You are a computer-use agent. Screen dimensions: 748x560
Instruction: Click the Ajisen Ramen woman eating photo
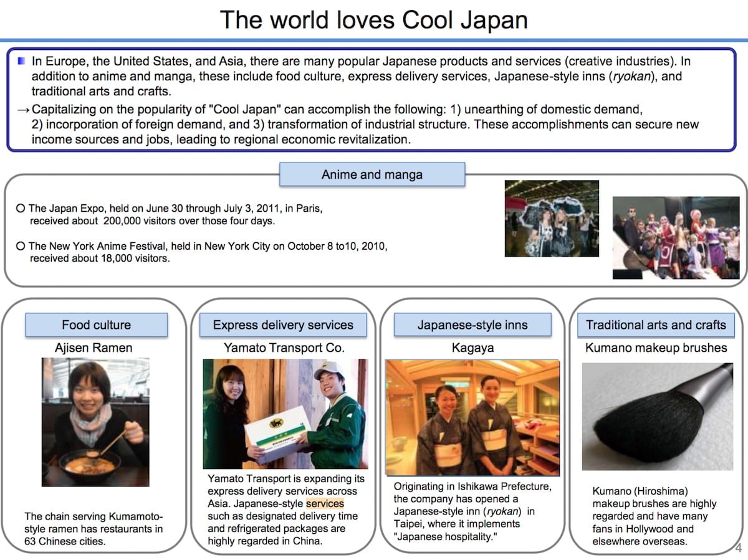[x=95, y=422]
